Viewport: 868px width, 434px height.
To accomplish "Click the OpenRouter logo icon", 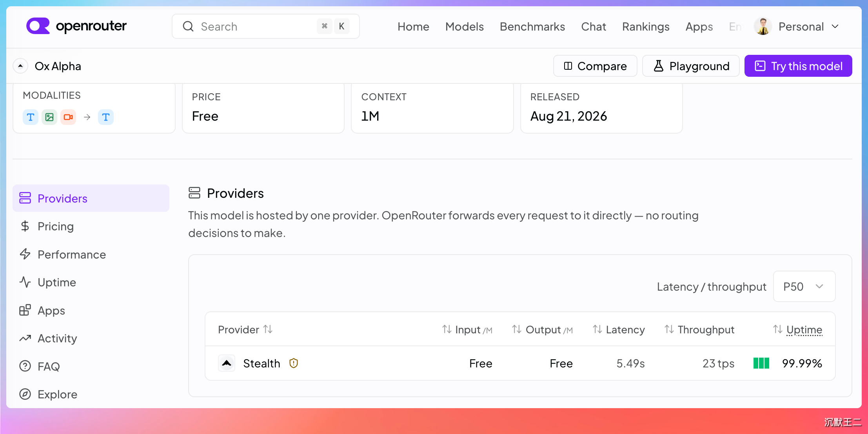I will (38, 26).
